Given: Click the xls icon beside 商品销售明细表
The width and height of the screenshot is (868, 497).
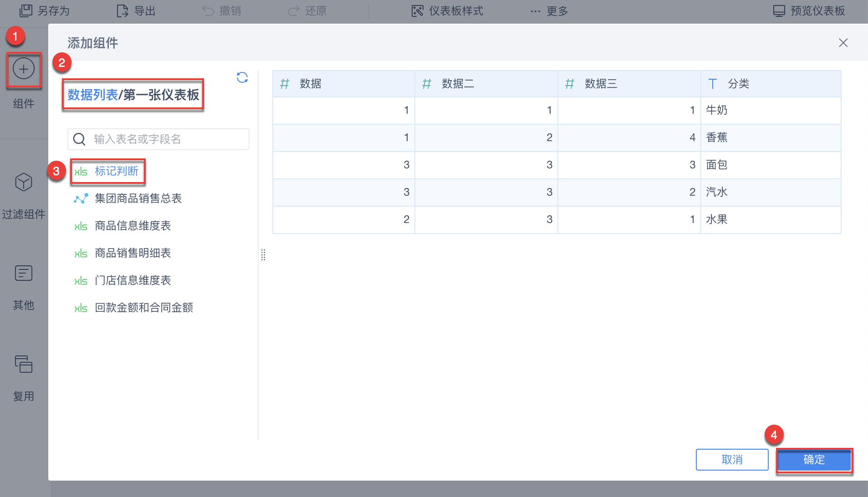Looking at the screenshot, I should [x=81, y=254].
